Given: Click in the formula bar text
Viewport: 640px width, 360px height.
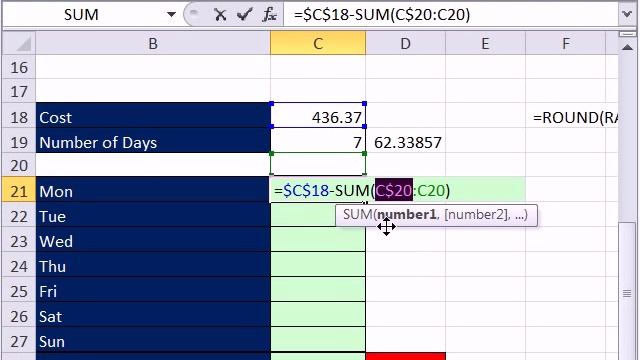Looking at the screenshot, I should pos(382,15).
